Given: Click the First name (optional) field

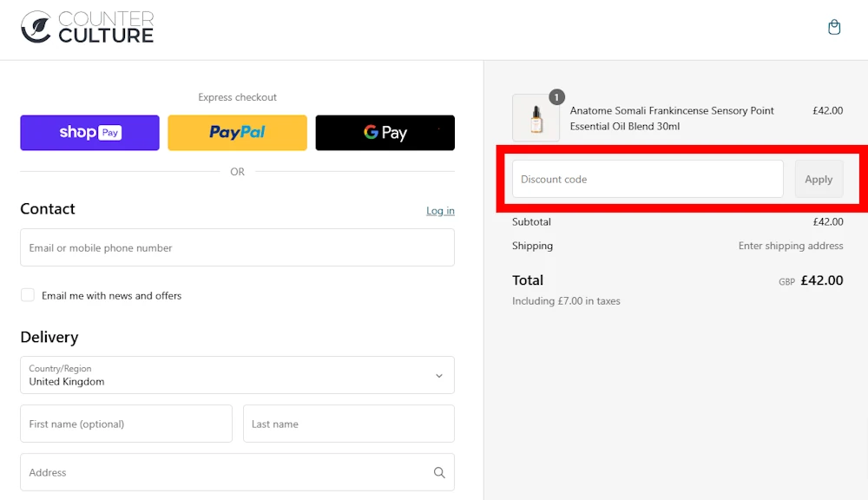Looking at the screenshot, I should [x=126, y=424].
